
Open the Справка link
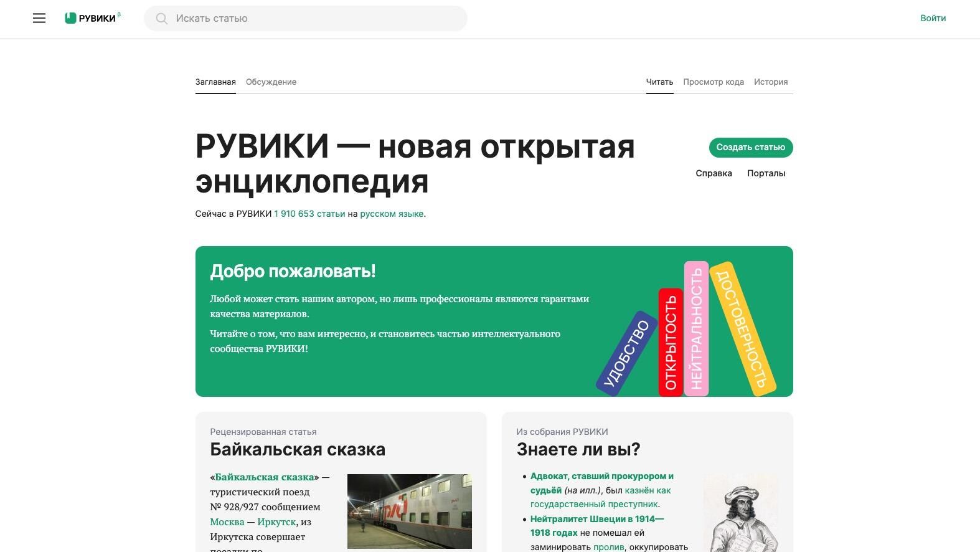[714, 173]
